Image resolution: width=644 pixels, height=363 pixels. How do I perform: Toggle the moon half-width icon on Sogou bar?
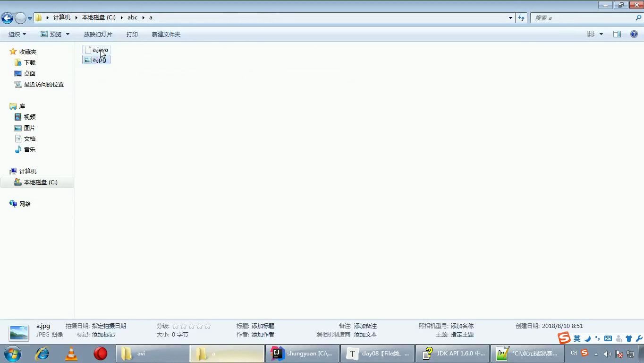(587, 338)
